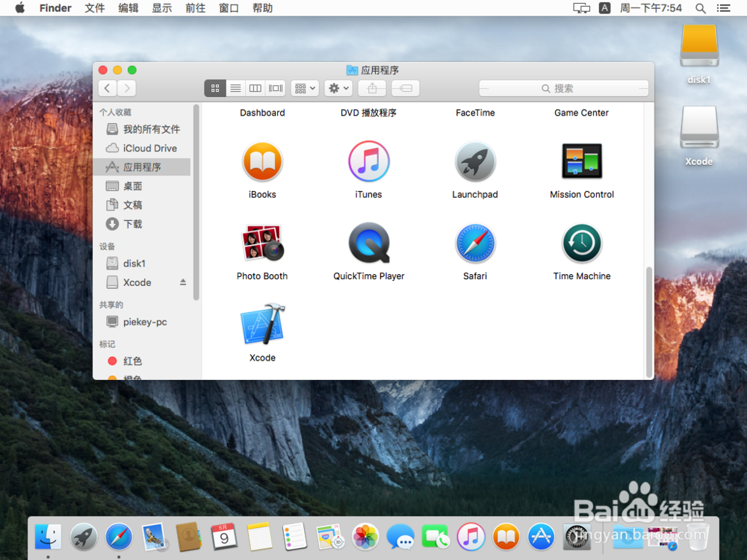Image resolution: width=747 pixels, height=560 pixels.
Task: Open the Finder menu in menu bar
Action: pos(55,8)
